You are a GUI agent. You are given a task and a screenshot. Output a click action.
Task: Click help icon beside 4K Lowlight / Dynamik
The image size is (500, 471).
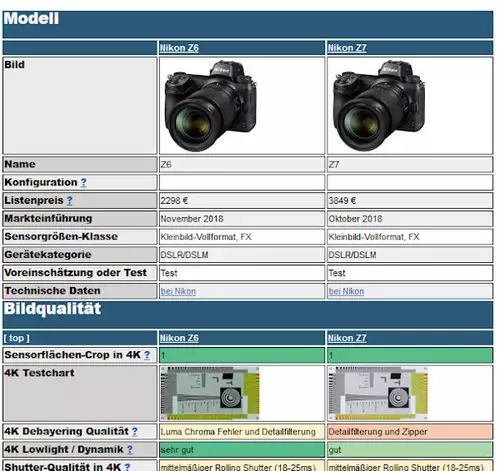130,450
